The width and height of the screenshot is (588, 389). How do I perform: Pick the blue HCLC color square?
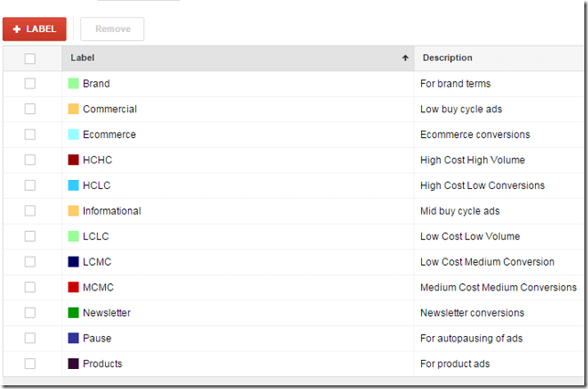coord(73,185)
